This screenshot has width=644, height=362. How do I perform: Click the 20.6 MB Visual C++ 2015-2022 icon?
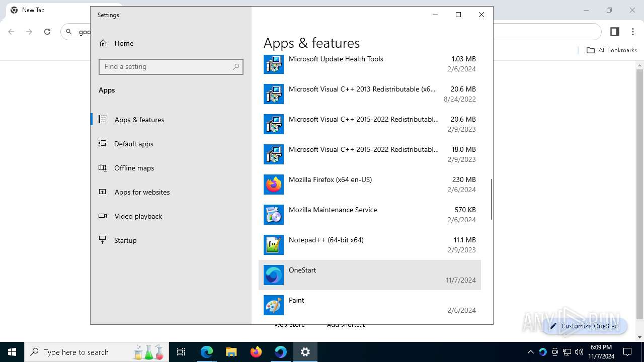point(274,124)
